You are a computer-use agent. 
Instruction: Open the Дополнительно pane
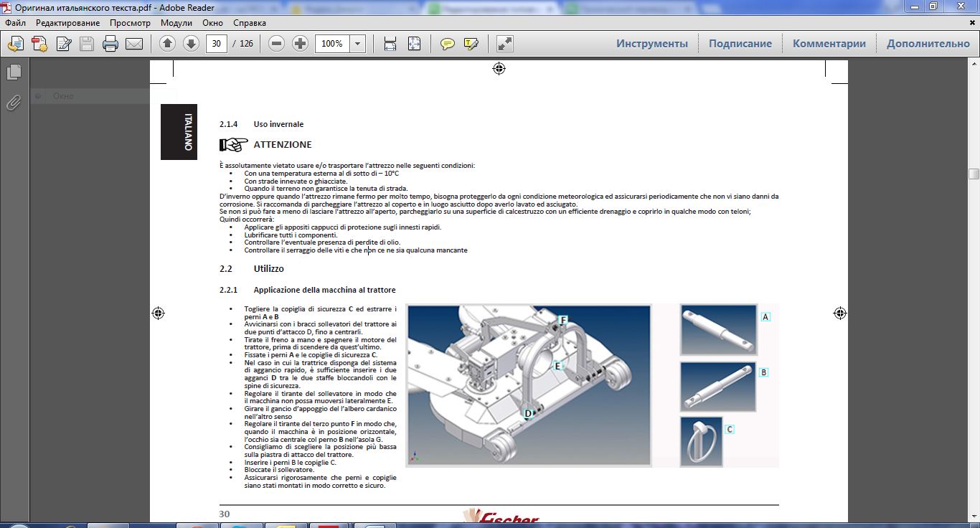click(928, 44)
